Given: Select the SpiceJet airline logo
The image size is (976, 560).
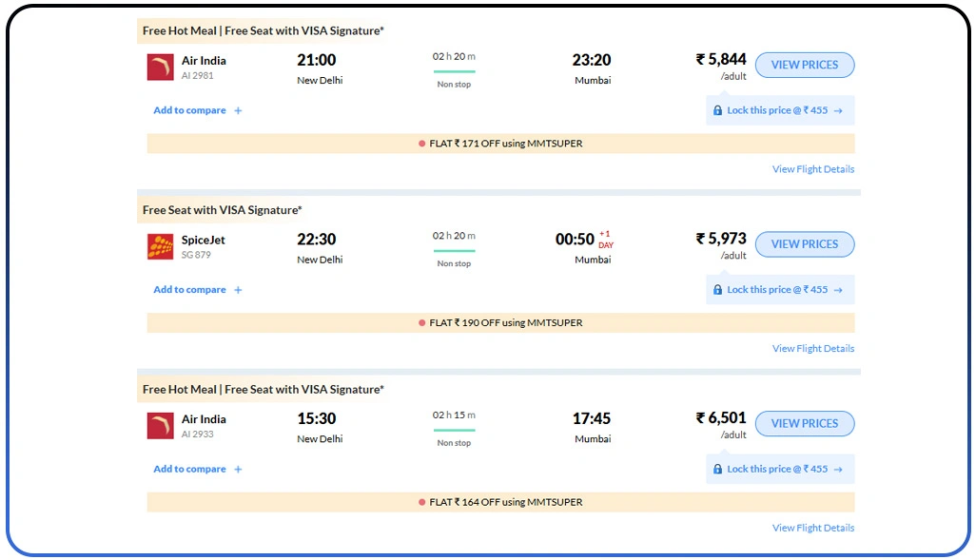Looking at the screenshot, I should (x=159, y=245).
